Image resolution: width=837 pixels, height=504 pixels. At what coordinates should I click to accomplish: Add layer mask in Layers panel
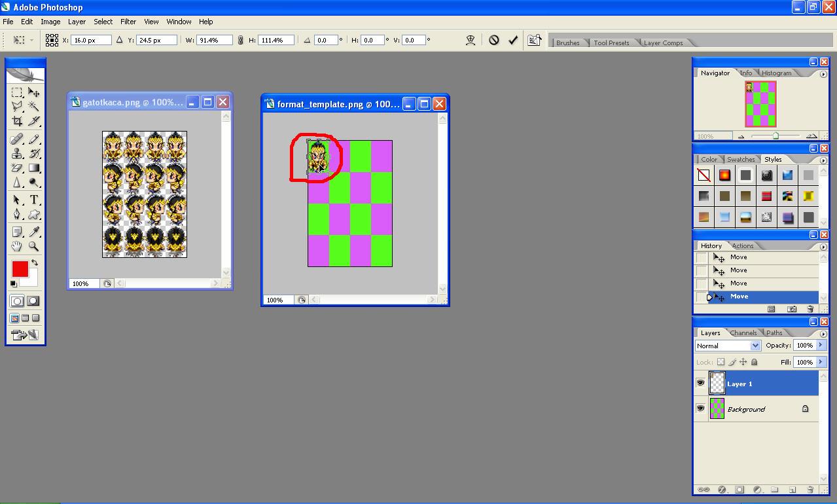739,490
